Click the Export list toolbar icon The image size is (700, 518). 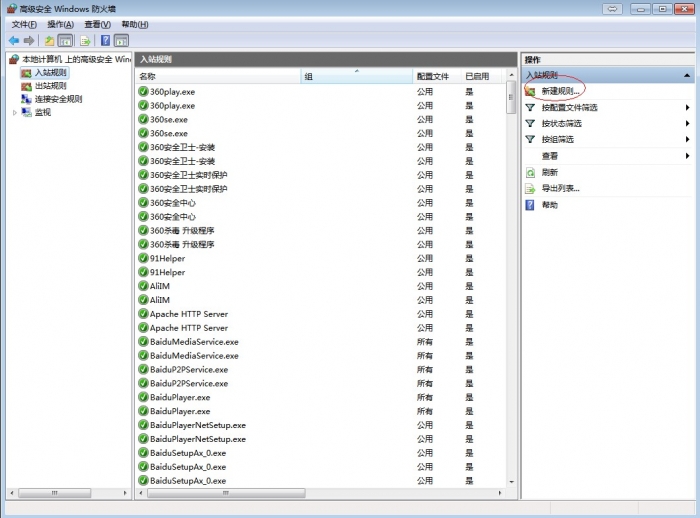85,41
